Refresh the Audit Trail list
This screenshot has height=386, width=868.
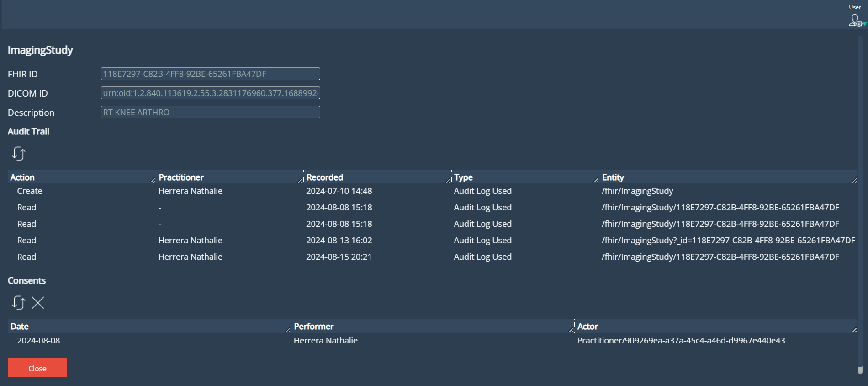pyautogui.click(x=19, y=154)
